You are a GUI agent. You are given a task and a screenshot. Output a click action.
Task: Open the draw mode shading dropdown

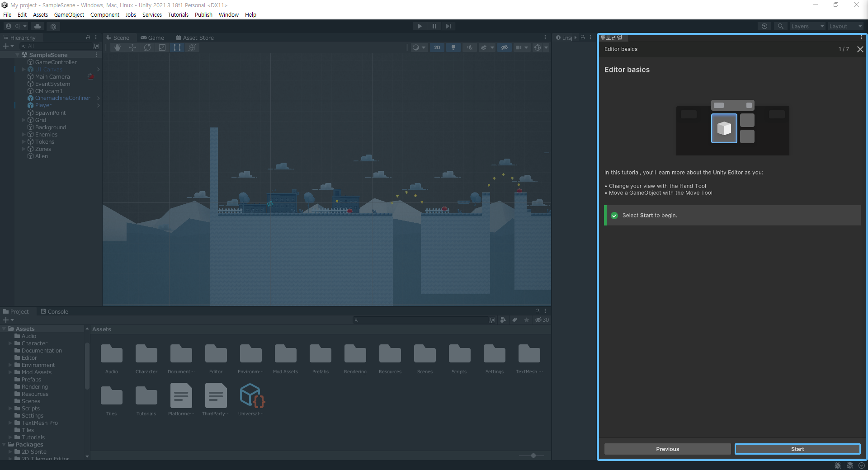point(419,47)
